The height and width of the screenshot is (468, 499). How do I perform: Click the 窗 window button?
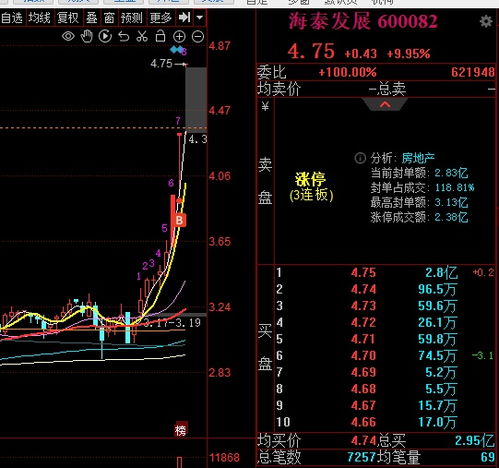[109, 17]
